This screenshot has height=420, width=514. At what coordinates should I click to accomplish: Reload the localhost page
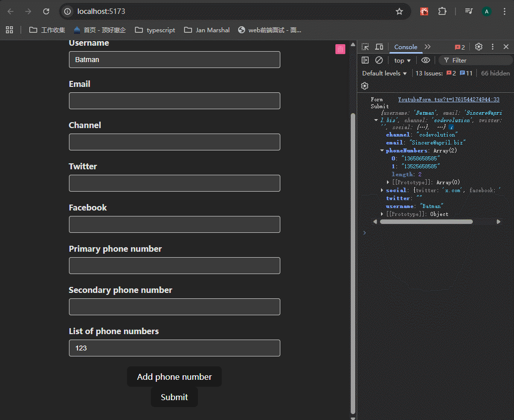(x=46, y=11)
